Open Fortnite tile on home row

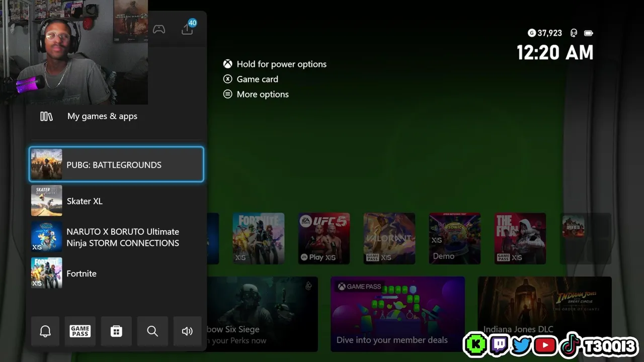pos(259,238)
